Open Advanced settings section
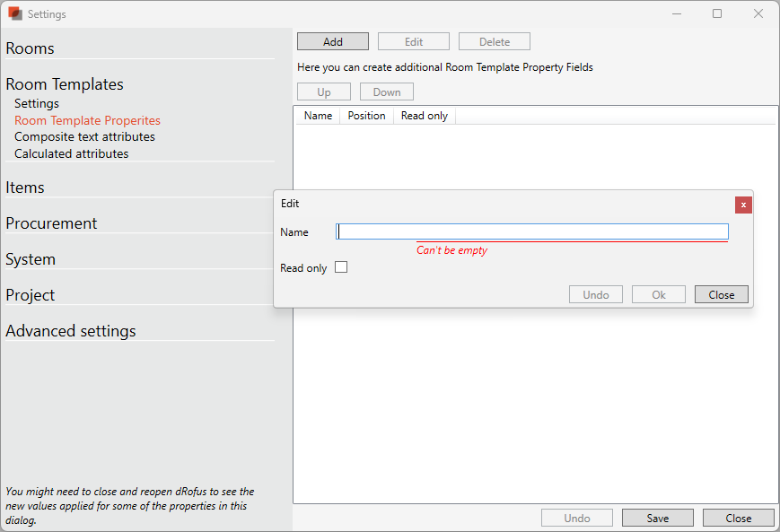Screen dimensions: 780x532 71,331
